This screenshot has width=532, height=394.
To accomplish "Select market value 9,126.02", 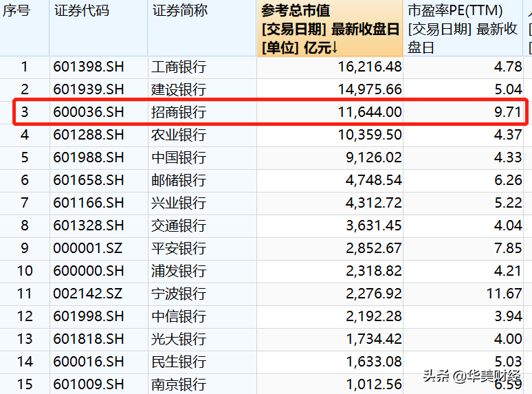I will coord(374,157).
